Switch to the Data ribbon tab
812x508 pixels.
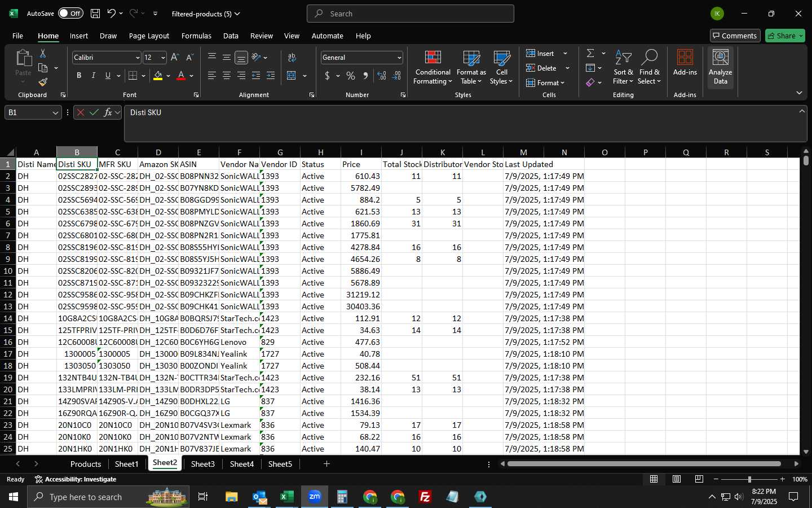point(231,36)
